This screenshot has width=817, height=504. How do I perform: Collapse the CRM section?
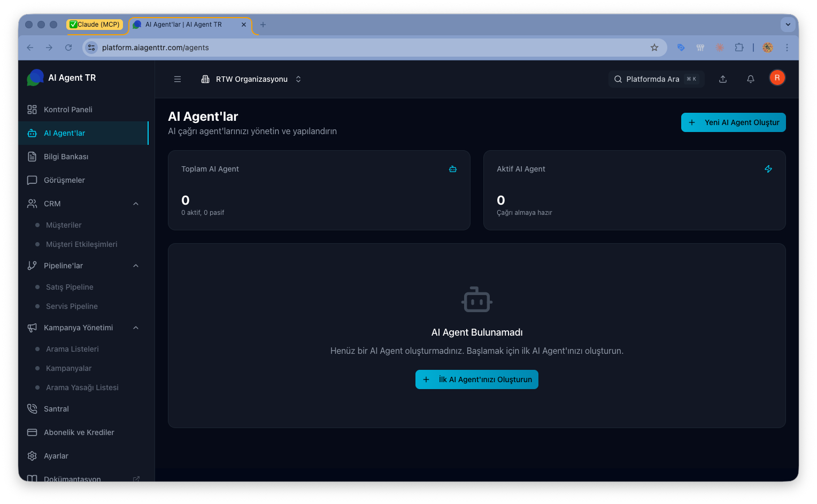pyautogui.click(x=135, y=204)
